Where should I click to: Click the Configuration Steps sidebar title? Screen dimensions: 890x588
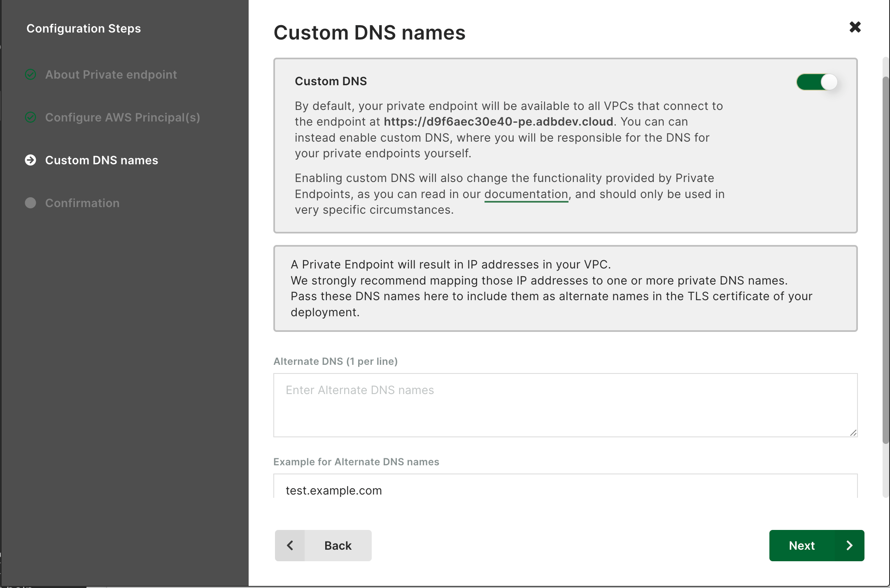click(x=84, y=28)
